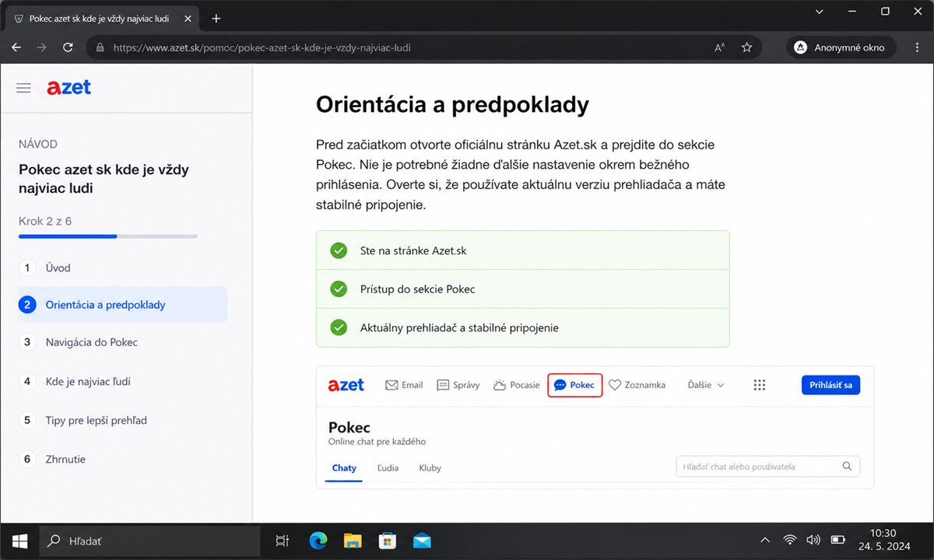Screen dimensions: 934x560
Task: Check battery status icon in tray
Action: pyautogui.click(x=838, y=540)
